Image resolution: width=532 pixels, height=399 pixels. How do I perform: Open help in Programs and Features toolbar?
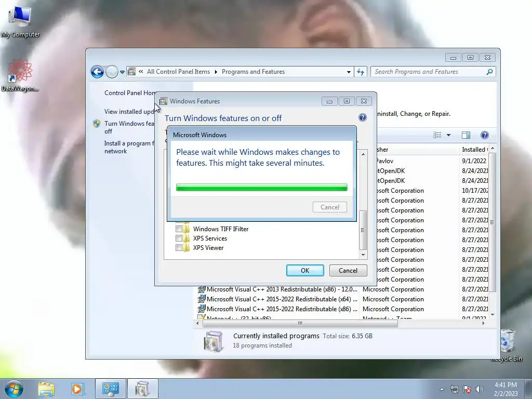[485, 135]
